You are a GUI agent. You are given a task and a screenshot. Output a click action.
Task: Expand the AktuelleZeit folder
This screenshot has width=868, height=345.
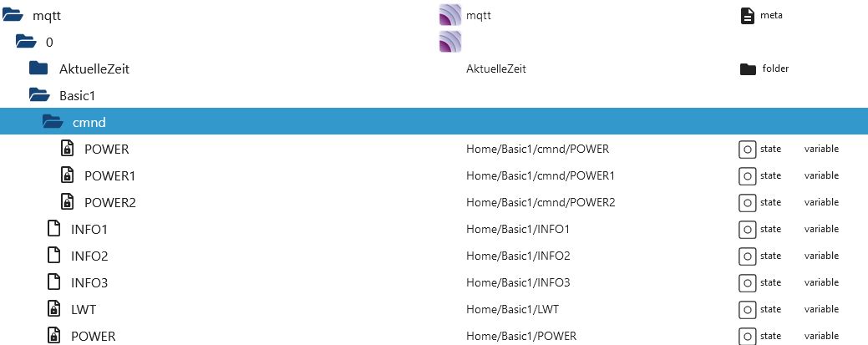click(39, 68)
